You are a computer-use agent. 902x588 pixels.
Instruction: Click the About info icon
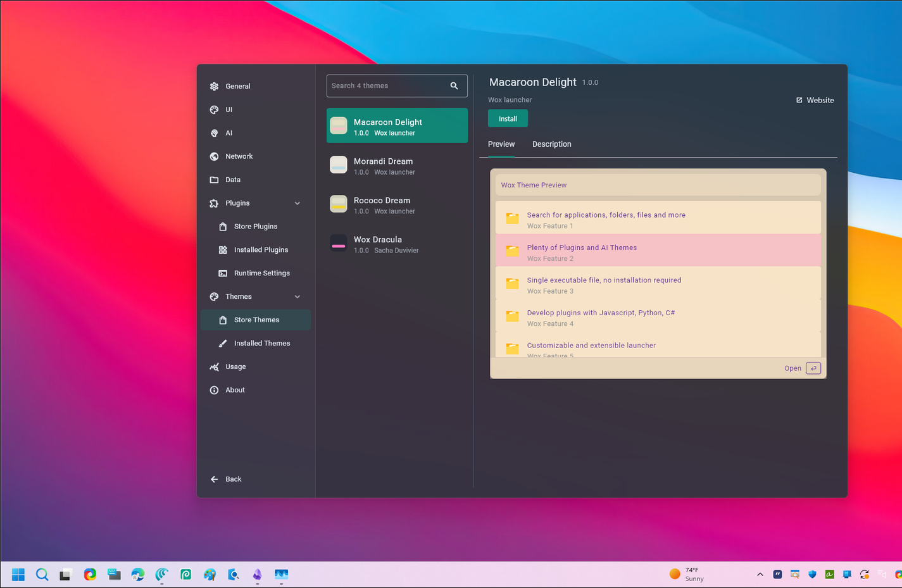(215, 390)
